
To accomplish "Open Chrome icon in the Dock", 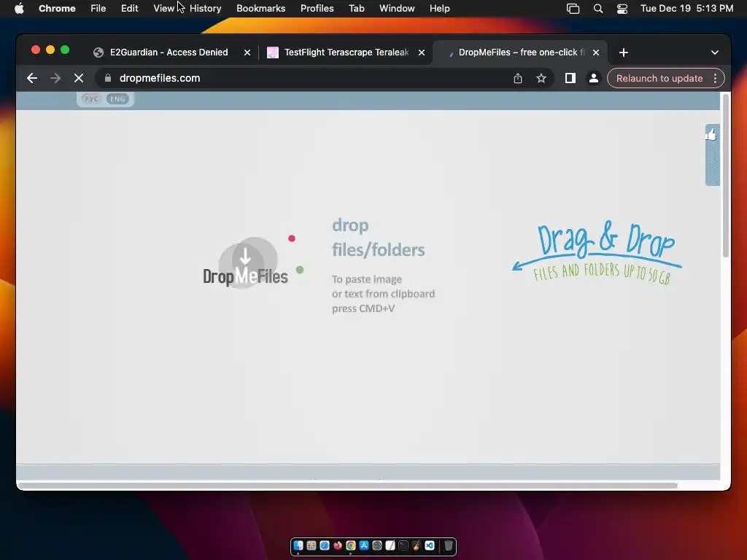I will click(x=351, y=545).
